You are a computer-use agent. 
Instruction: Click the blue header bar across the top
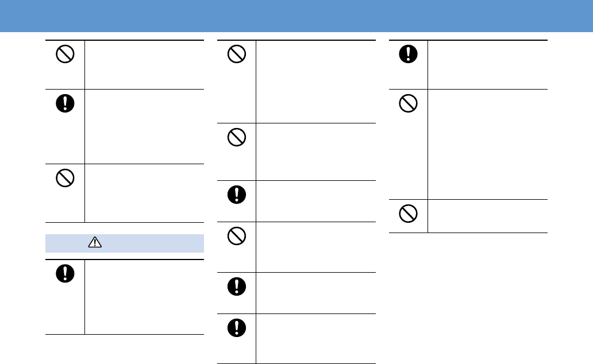click(x=296, y=16)
